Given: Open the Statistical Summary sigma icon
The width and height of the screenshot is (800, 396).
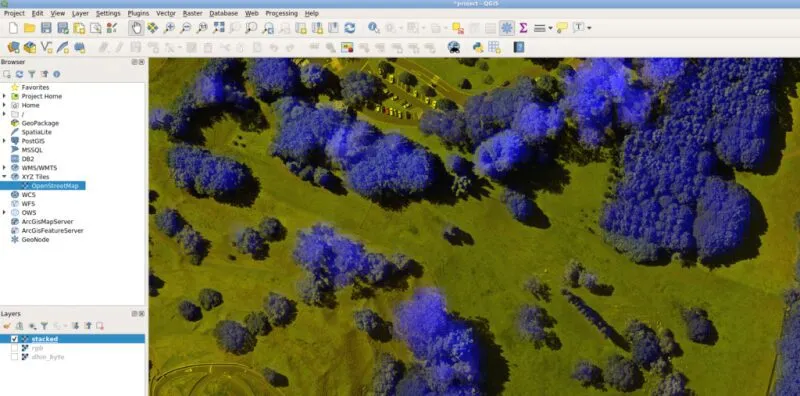Looking at the screenshot, I should (x=523, y=28).
